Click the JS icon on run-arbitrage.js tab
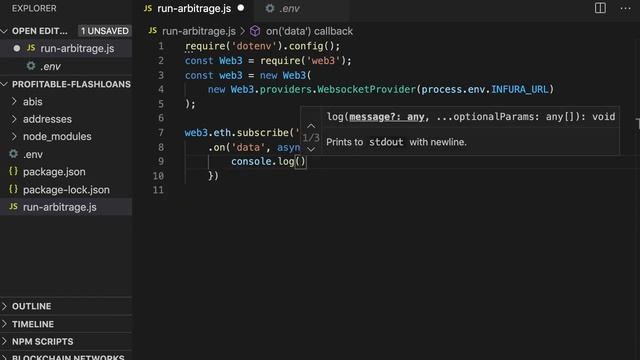This screenshot has height=360, width=640. click(148, 8)
